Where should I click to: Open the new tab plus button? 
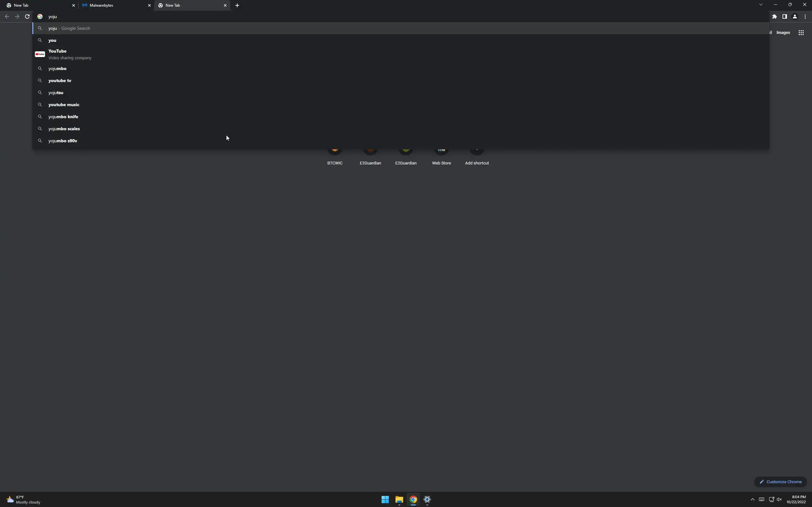[x=237, y=5]
